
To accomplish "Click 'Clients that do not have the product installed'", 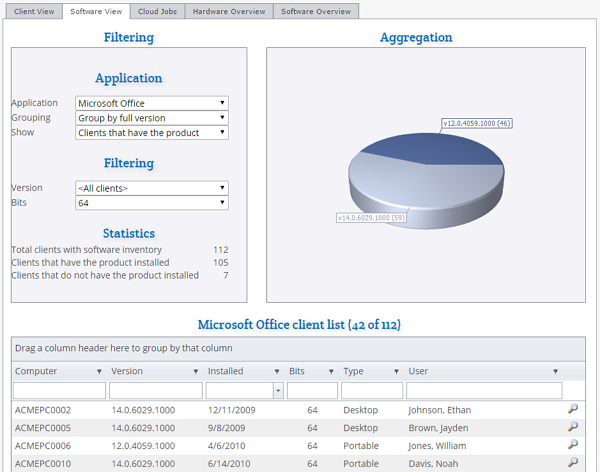I will click(105, 276).
